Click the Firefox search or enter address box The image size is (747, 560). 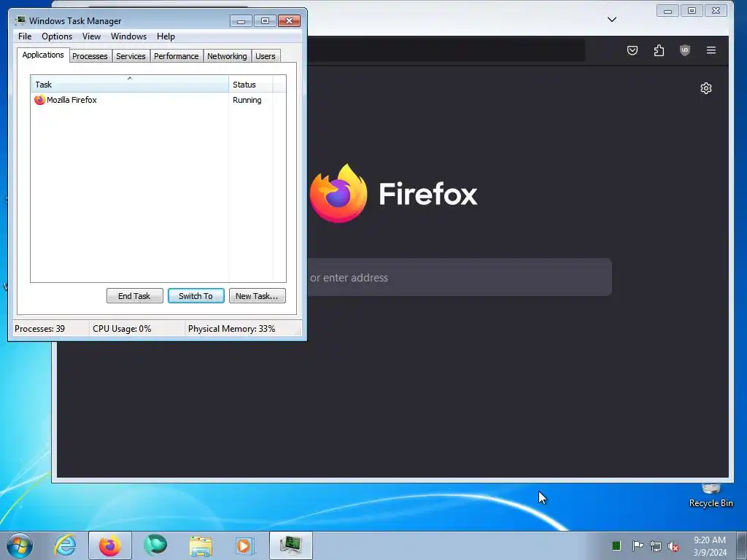pyautogui.click(x=460, y=277)
